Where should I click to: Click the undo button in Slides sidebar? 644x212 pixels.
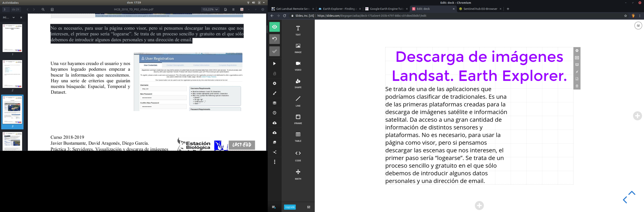pos(274,39)
